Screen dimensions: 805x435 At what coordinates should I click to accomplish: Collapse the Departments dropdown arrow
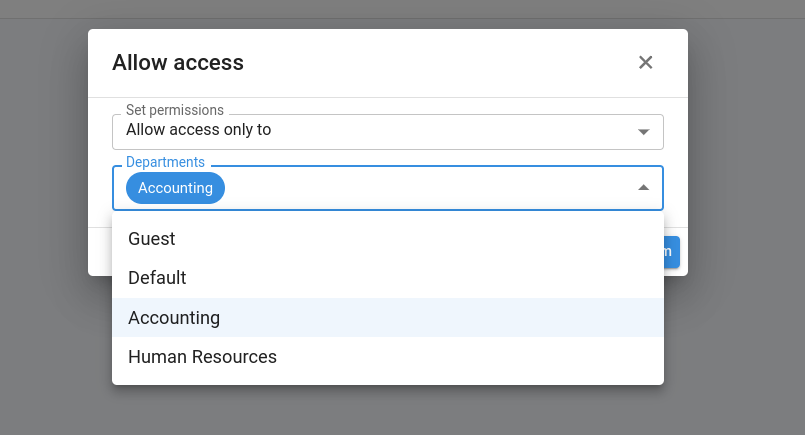643,188
